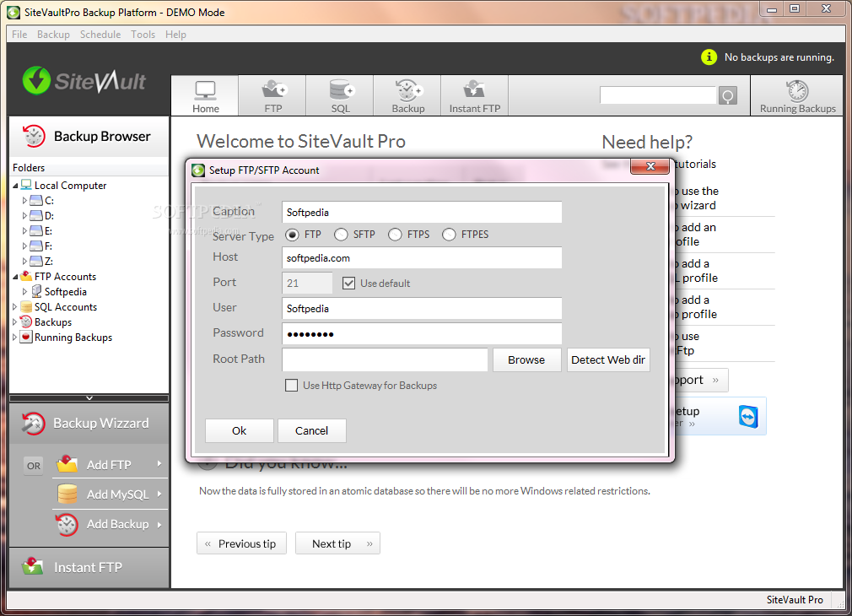
Task: Select the FTPS server type radio
Action: 395,235
